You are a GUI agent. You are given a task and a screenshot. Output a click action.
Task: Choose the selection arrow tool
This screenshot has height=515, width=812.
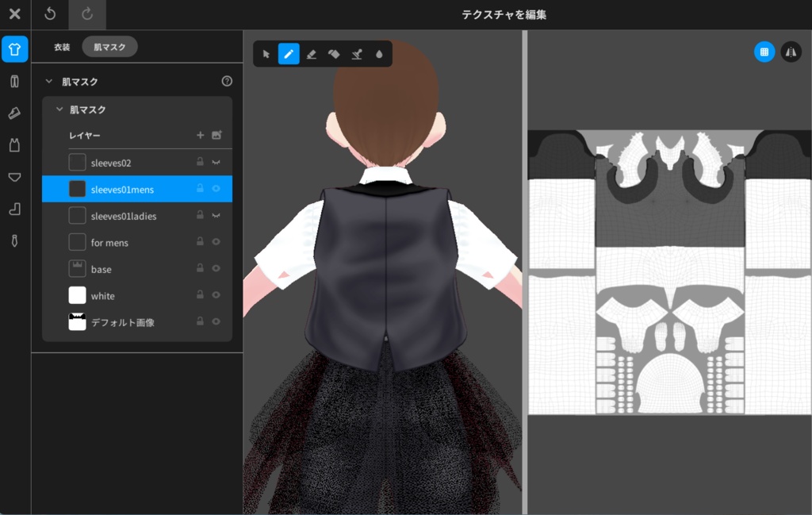tap(266, 54)
